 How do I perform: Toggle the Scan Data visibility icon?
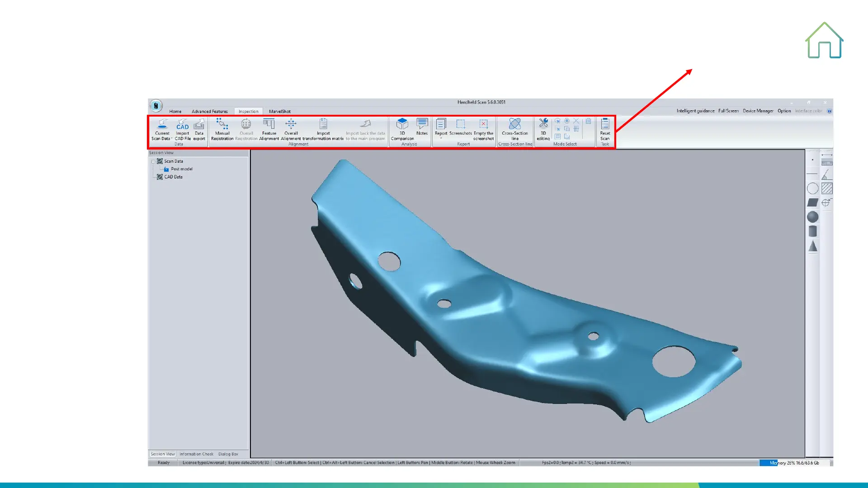160,161
